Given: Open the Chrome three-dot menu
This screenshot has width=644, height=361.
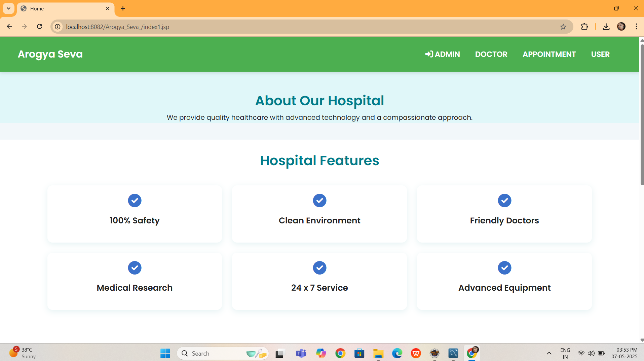Looking at the screenshot, I should [636, 27].
